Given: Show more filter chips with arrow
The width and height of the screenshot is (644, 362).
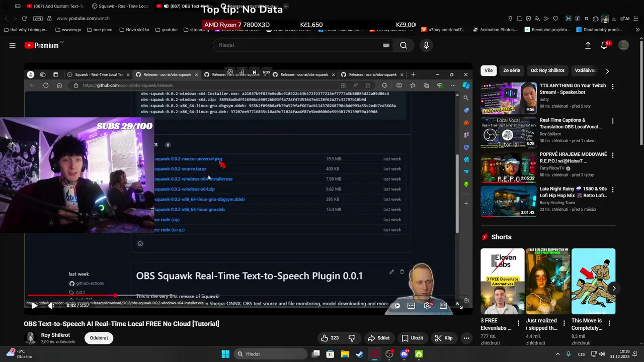Looking at the screenshot, I should coord(607,71).
